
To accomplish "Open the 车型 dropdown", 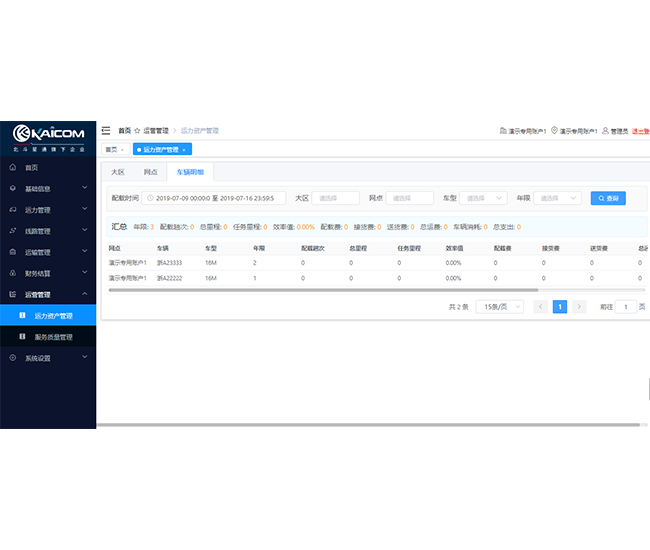I will click(484, 198).
